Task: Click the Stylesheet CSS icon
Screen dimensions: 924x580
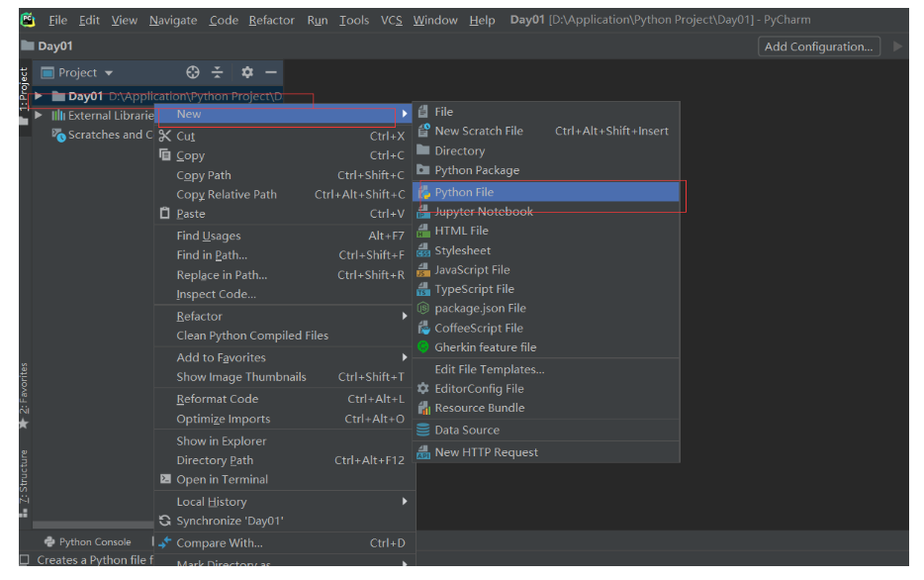Action: coord(423,250)
